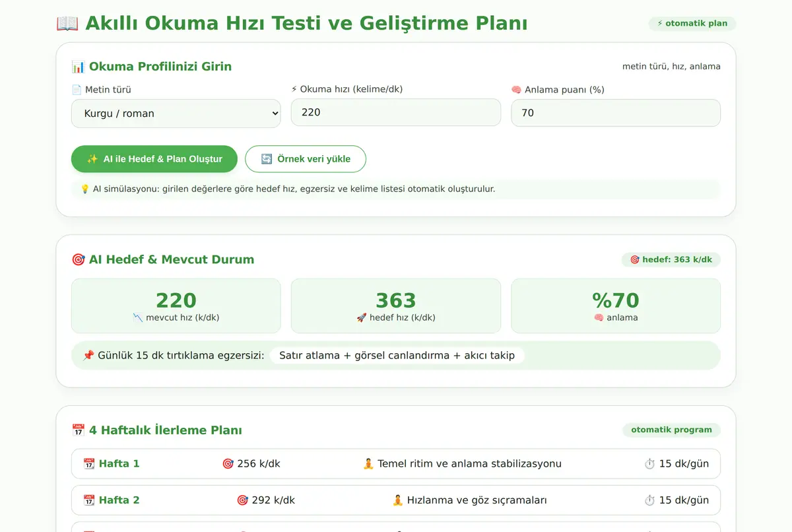Image resolution: width=792 pixels, height=532 pixels.
Task: Click the book icon in the page title
Action: pos(67,24)
